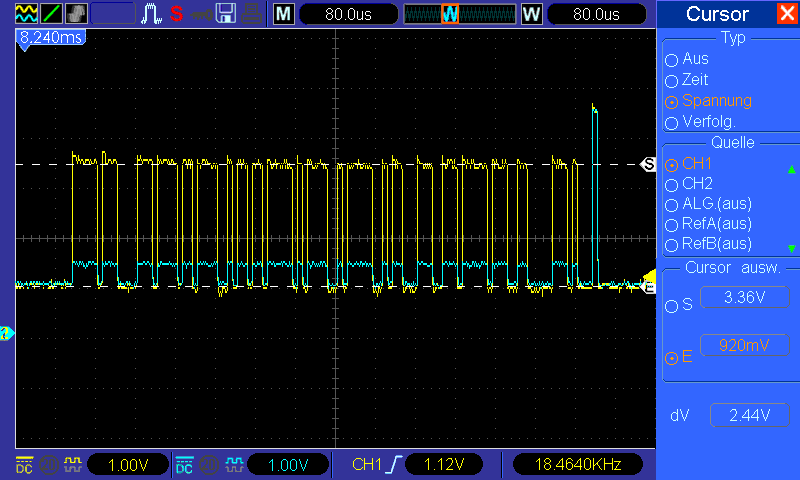Image resolution: width=800 pixels, height=480 pixels.
Task: Select CH2 as cursor source
Action: 689,184
